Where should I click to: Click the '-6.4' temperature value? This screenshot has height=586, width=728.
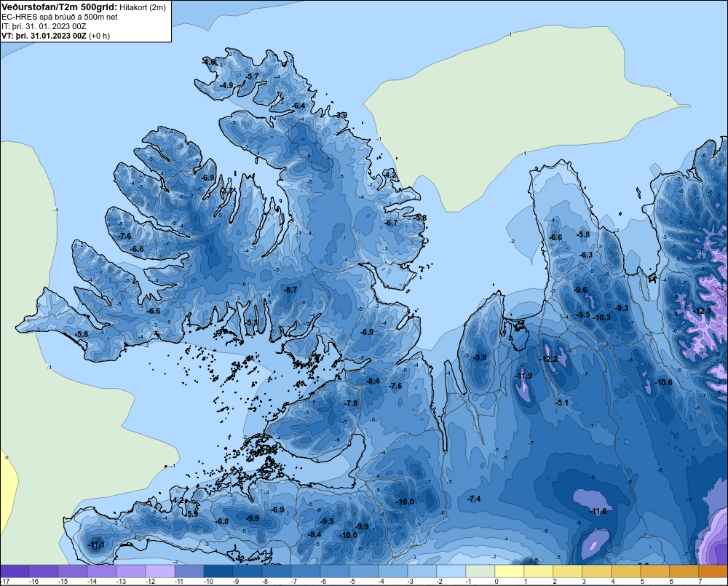click(x=299, y=106)
